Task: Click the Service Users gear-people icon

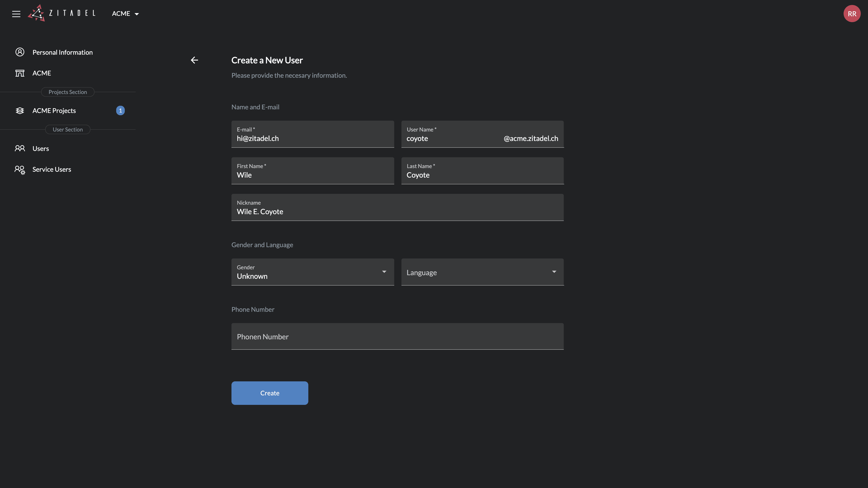Action: (20, 170)
